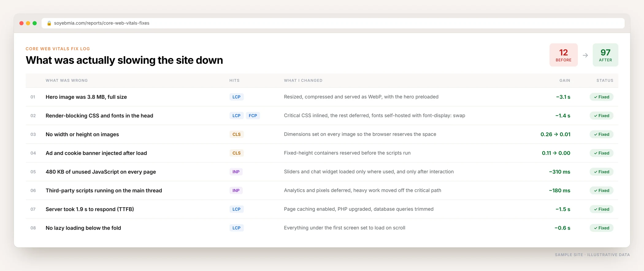Click Fixed status for unused JavaScript row
The width and height of the screenshot is (644, 271).
[x=601, y=172]
